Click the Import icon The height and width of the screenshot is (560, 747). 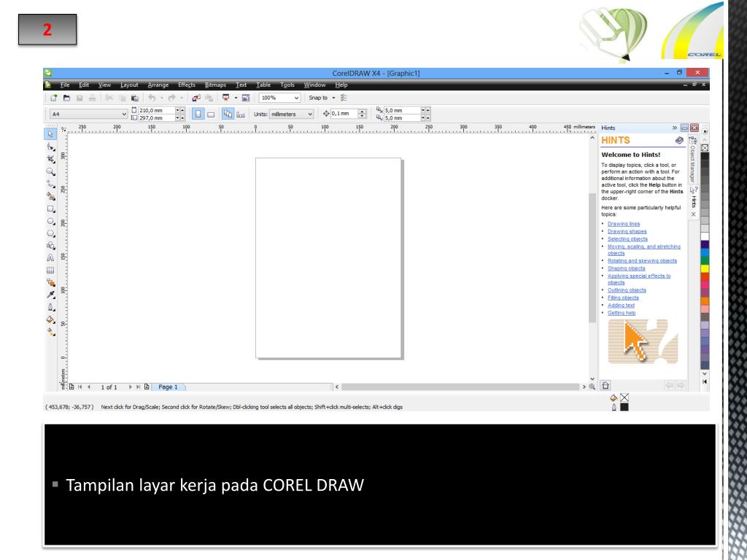pos(196,98)
